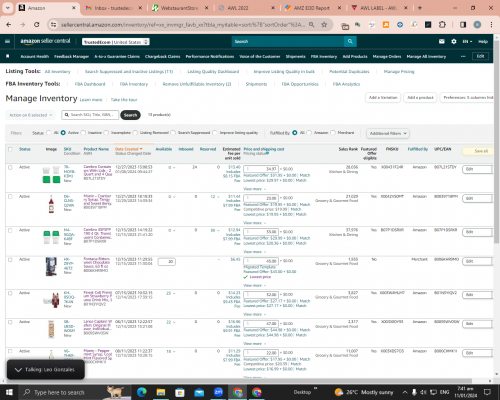Viewport: 500px width, 400px height.
Task: Open the Chrome three-dot menu
Action: tap(491, 25)
